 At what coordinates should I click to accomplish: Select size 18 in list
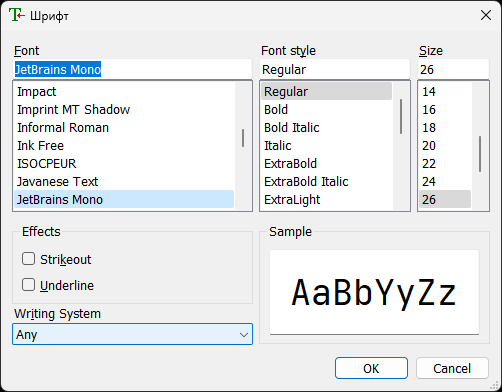[445, 127]
